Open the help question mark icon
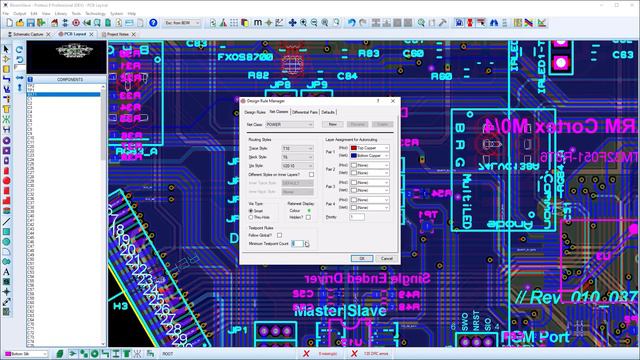This screenshot has height=360, width=640. 153,23
